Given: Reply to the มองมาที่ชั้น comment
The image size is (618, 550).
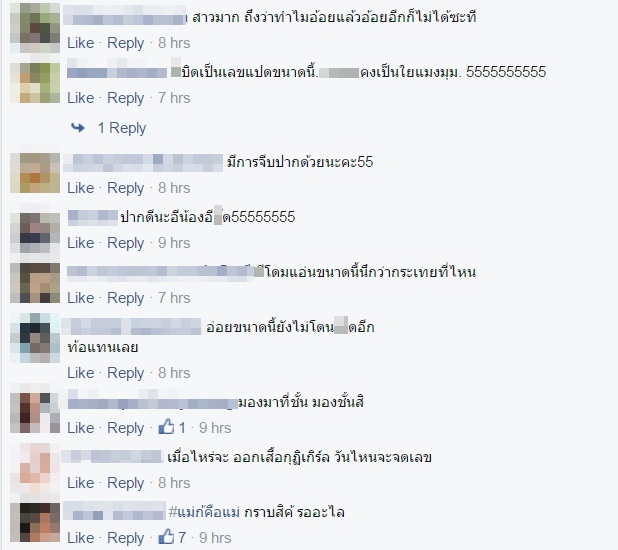Looking at the screenshot, I should point(125,428).
